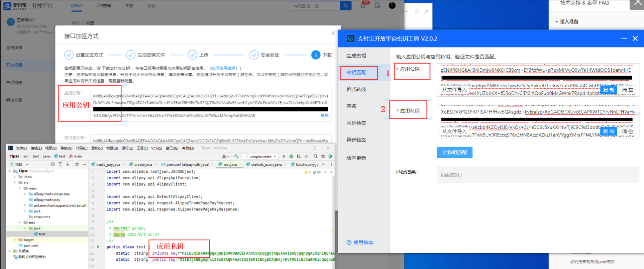Close the test.java editor tab
The height and width of the screenshot is (269, 644).
[x=240, y=165]
